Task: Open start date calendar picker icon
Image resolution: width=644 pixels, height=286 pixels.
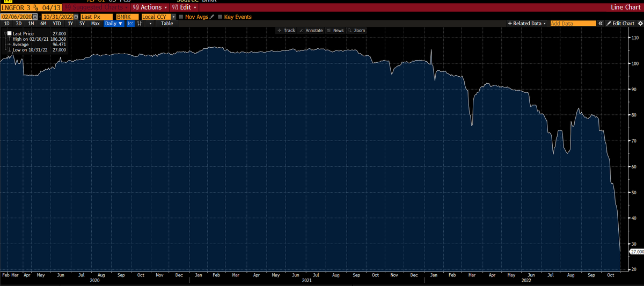Action: (35, 17)
